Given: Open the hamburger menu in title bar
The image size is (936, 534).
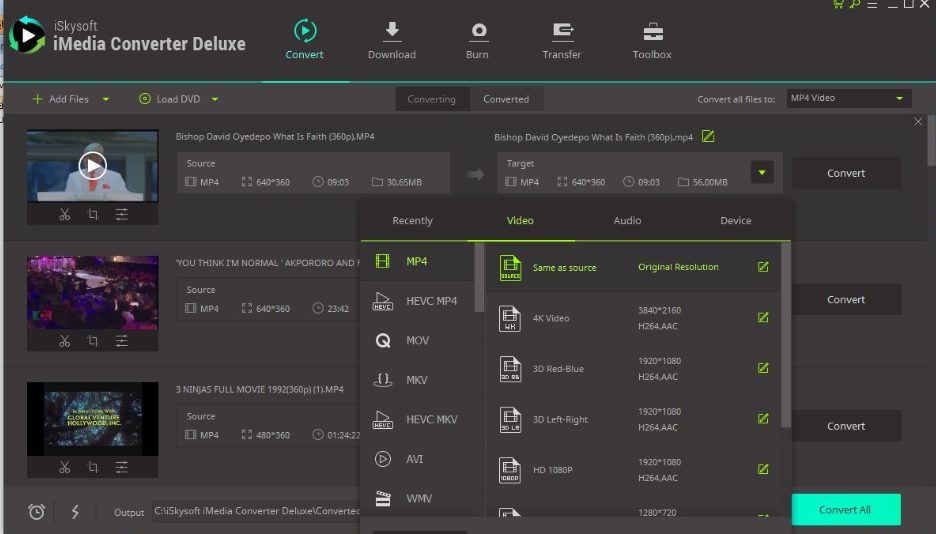Looking at the screenshot, I should (x=872, y=4).
